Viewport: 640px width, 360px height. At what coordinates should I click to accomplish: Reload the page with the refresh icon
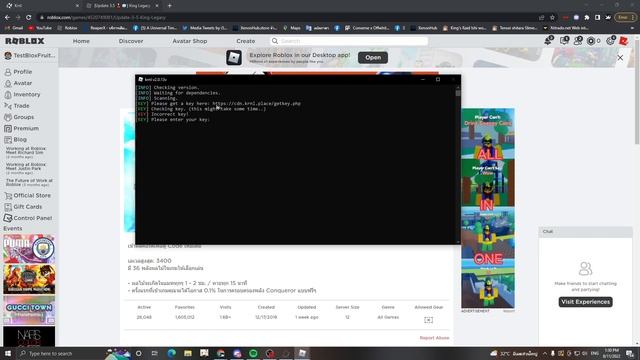[x=28, y=18]
